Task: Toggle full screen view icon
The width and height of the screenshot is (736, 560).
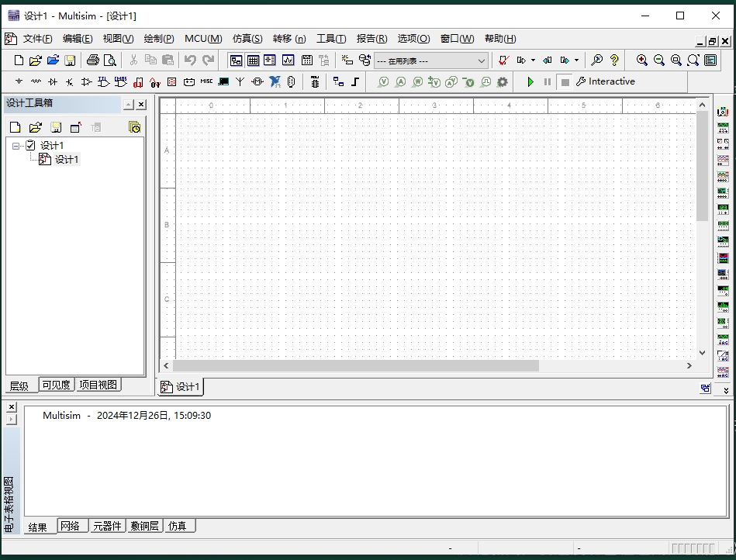Action: [x=710, y=60]
